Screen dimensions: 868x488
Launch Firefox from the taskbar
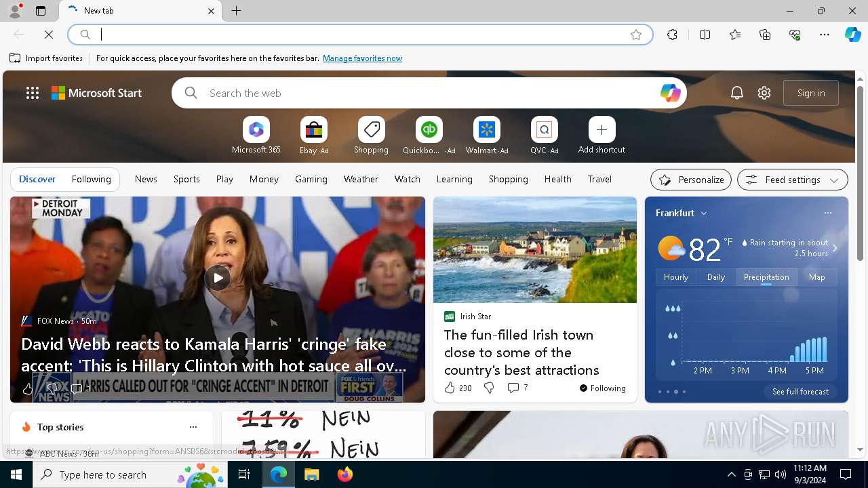tap(344, 474)
